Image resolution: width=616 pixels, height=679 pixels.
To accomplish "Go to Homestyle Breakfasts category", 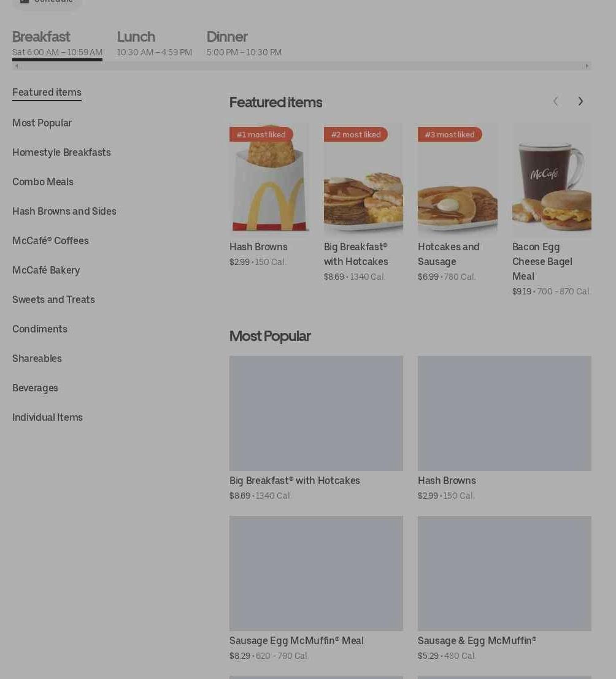I will click(61, 153).
